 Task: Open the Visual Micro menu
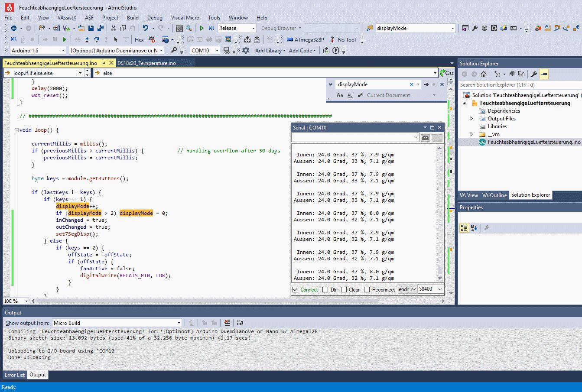pyautogui.click(x=185, y=18)
